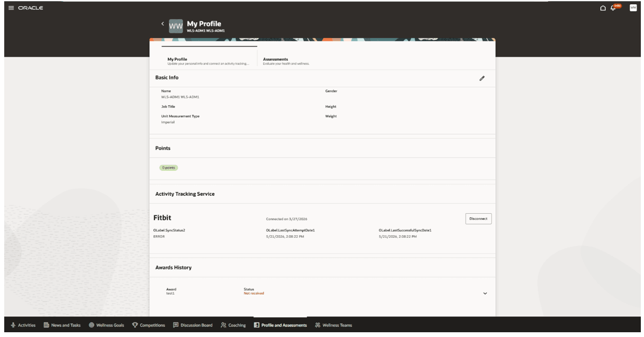Click the Job Title label
The height and width of the screenshot is (337, 644).
tap(168, 106)
